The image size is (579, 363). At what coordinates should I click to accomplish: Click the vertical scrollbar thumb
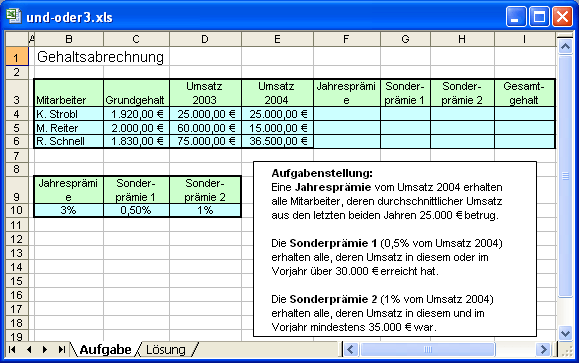point(565,176)
